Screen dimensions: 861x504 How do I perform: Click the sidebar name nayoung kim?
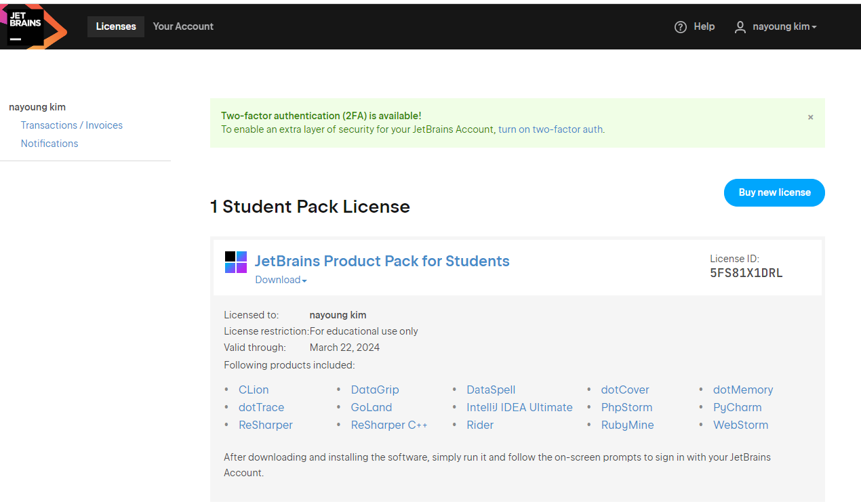click(x=37, y=107)
